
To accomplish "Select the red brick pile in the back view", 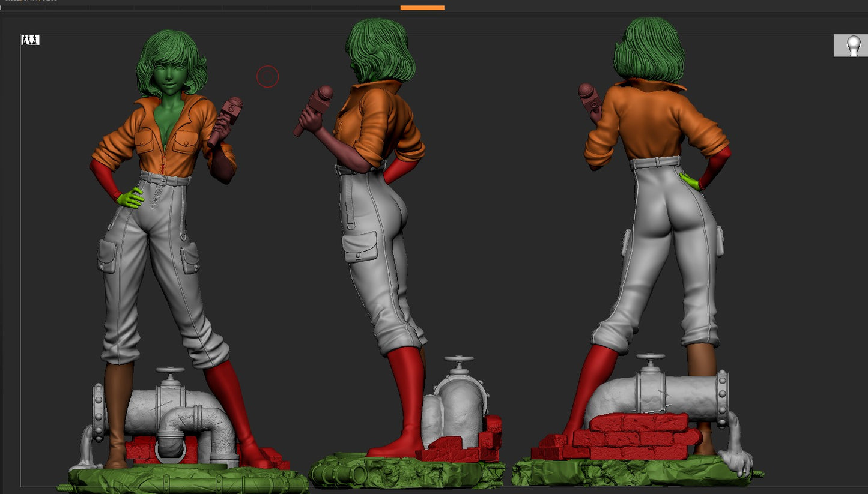I will 631,436.
